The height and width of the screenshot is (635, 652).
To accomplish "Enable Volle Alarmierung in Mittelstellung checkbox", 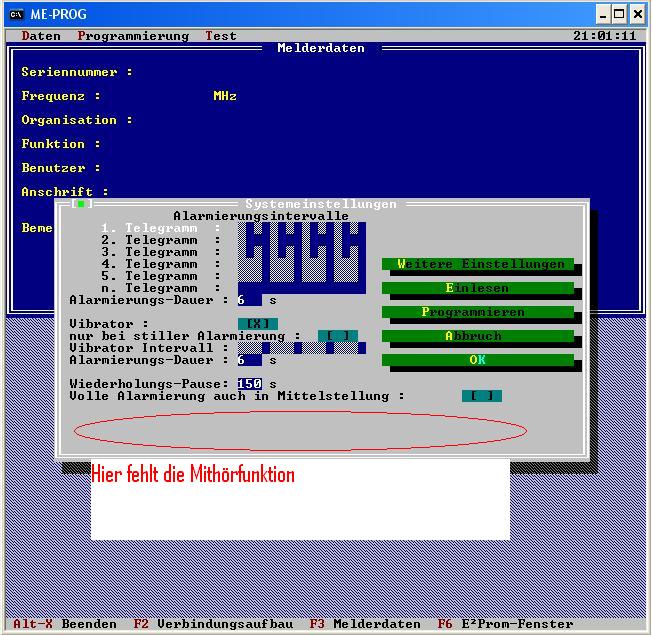I will 482,396.
